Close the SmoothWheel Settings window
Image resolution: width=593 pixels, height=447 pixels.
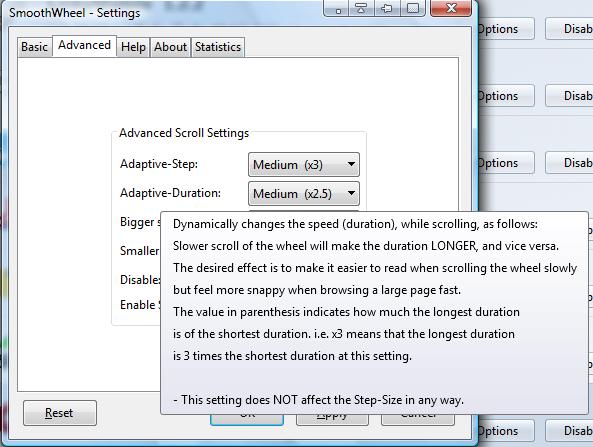451,8
